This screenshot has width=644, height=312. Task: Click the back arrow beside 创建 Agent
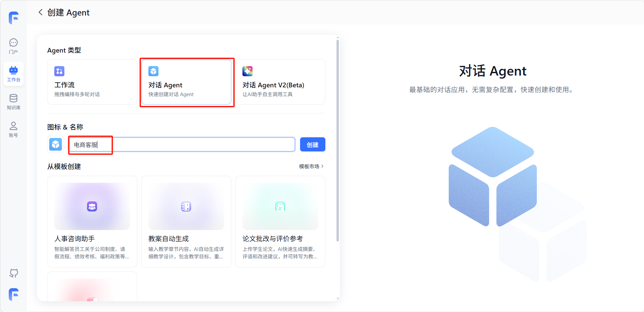40,12
